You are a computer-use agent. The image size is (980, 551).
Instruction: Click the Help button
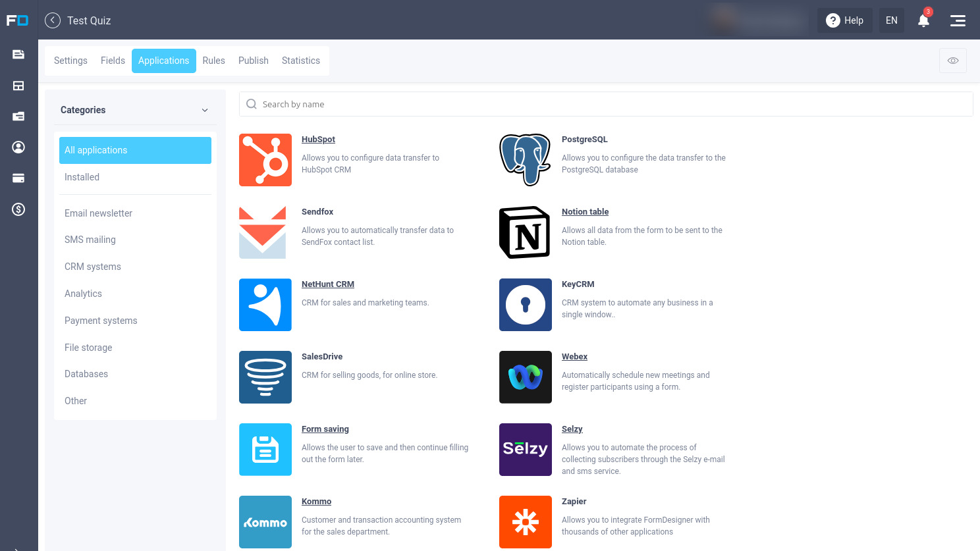(x=845, y=20)
